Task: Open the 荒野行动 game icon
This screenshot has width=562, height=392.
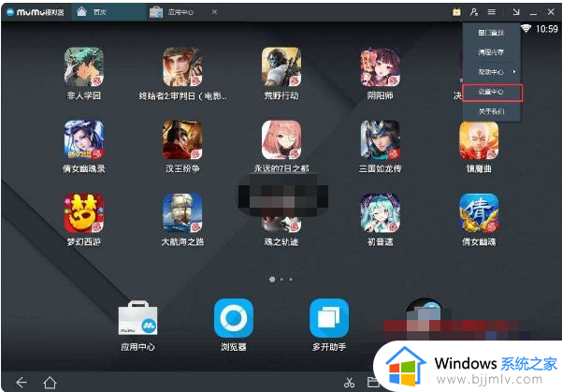Action: pyautogui.click(x=281, y=67)
